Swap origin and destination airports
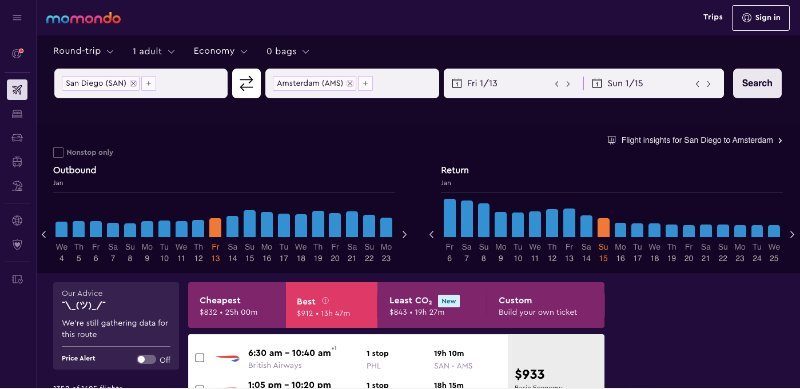This screenshot has width=800, height=389. click(246, 83)
